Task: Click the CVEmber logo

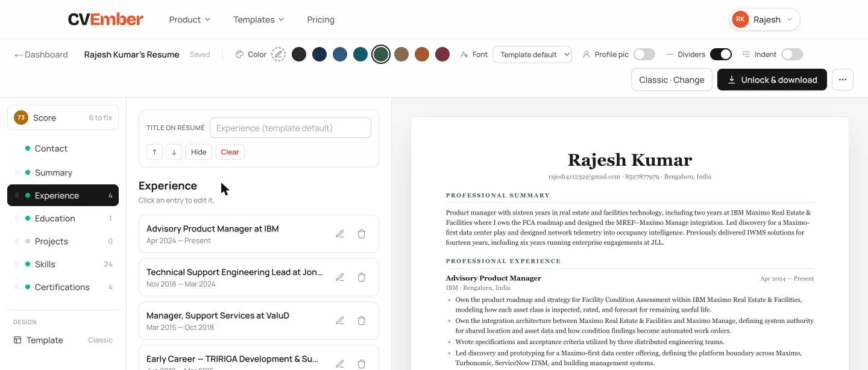Action: (105, 19)
